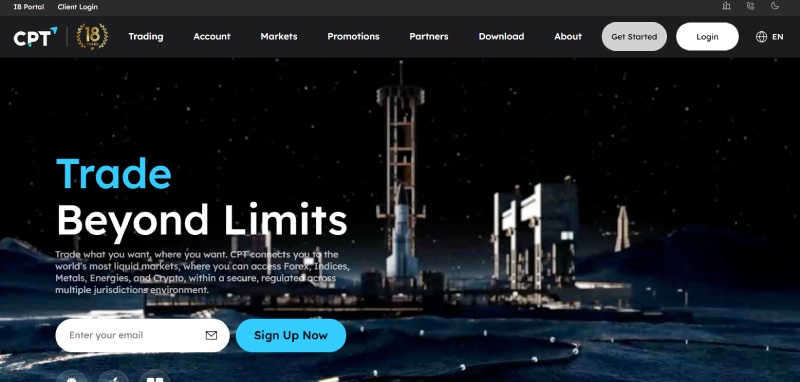
Task: Open the Promotions menu
Action: 353,37
